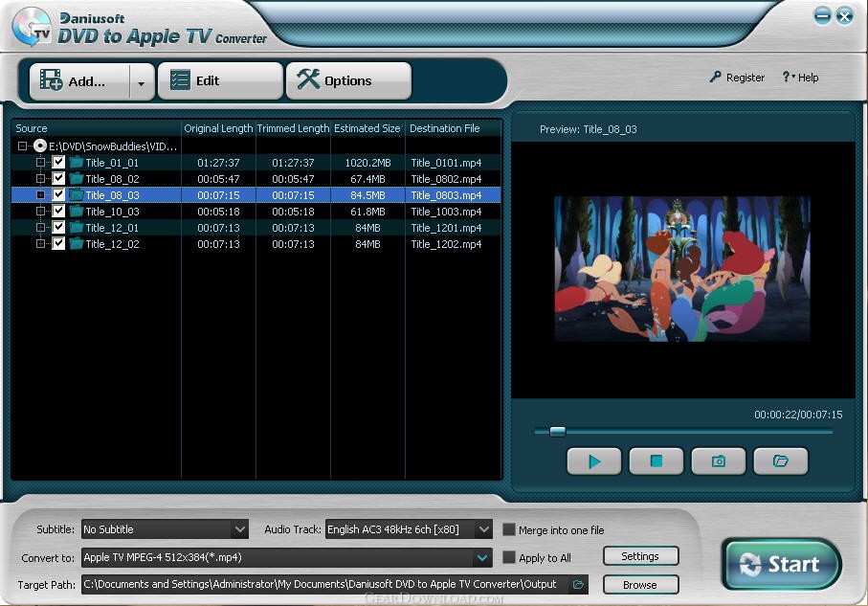Play the preview video
This screenshot has height=606, width=868.
[x=594, y=460]
